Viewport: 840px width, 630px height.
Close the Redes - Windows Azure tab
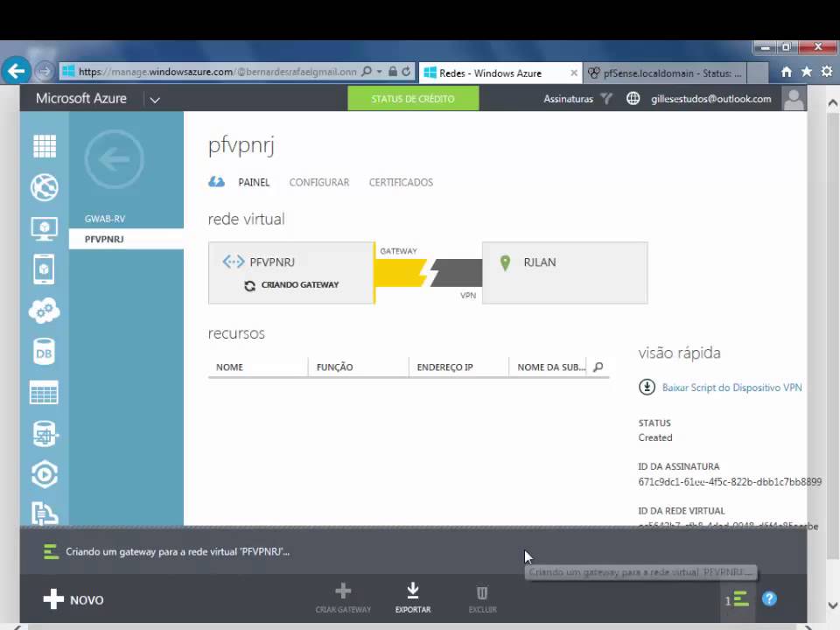[x=574, y=73]
